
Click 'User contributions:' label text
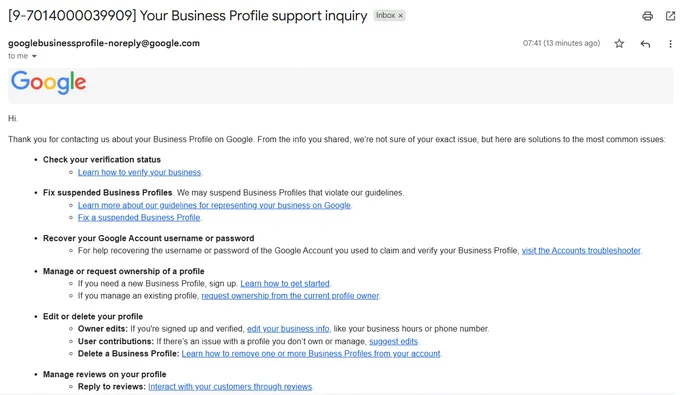coord(116,341)
